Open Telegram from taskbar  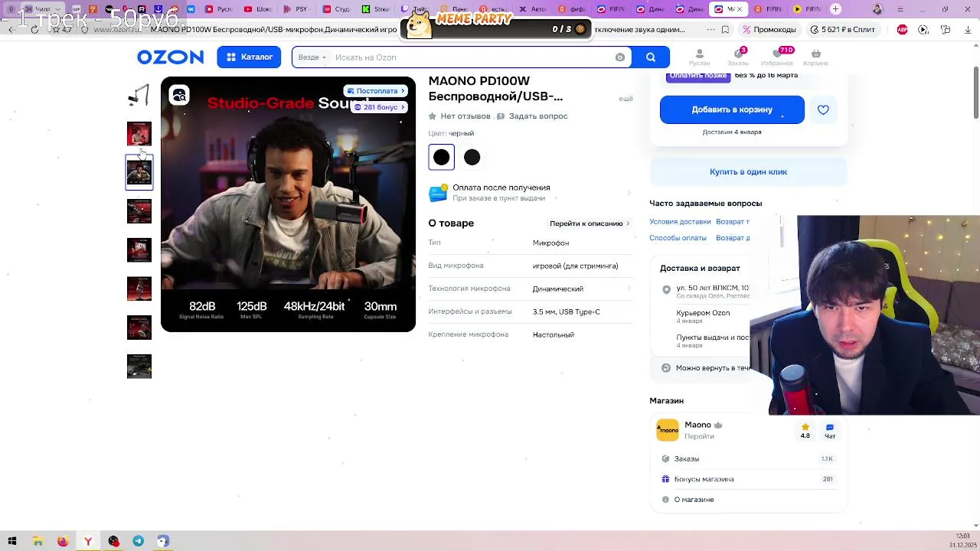[x=138, y=541]
